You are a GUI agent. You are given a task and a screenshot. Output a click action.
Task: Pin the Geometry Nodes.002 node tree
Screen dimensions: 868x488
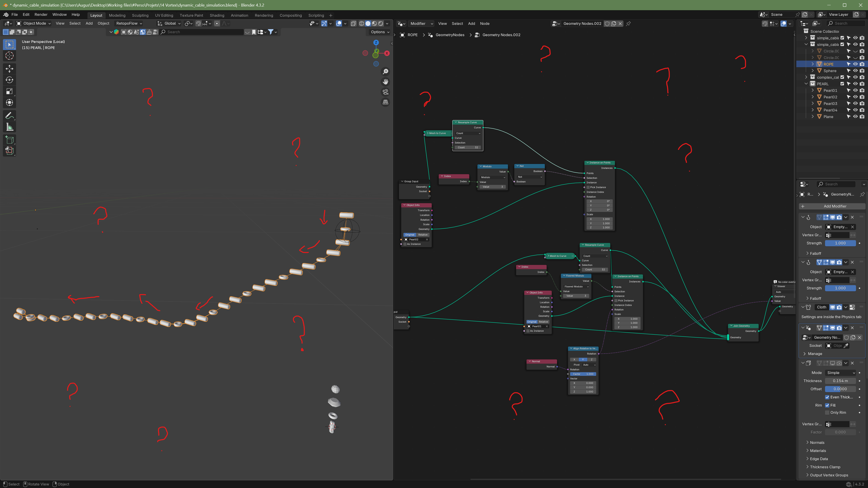[628, 24]
